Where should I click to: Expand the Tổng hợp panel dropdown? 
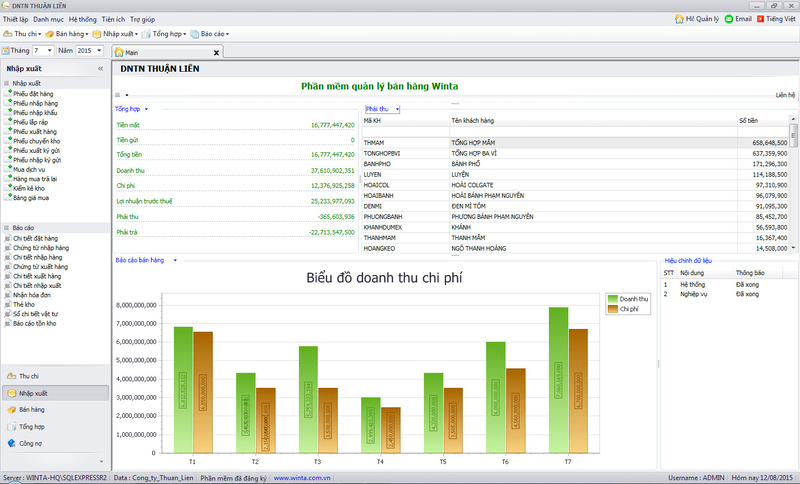click(x=146, y=109)
